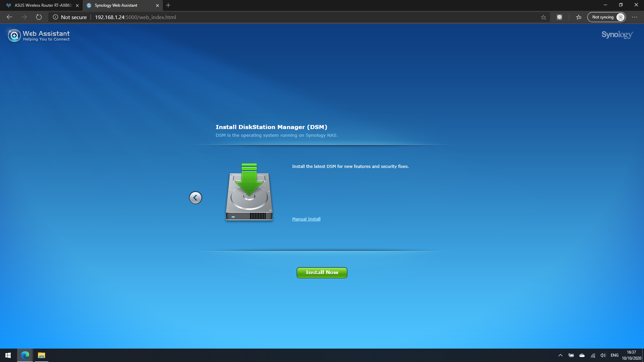Screen dimensions: 644x362
Task: Open the Favorites list icon
Action: pyautogui.click(x=579, y=17)
